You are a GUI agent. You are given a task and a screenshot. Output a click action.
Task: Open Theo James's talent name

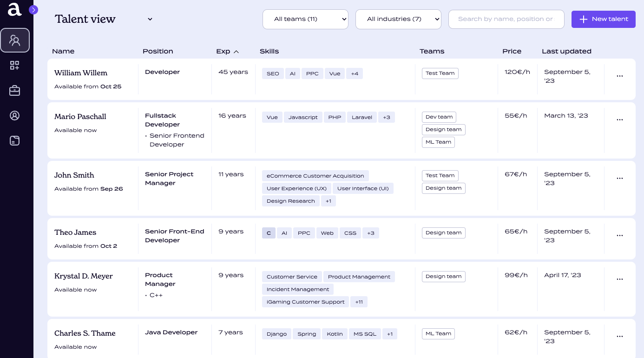75,232
